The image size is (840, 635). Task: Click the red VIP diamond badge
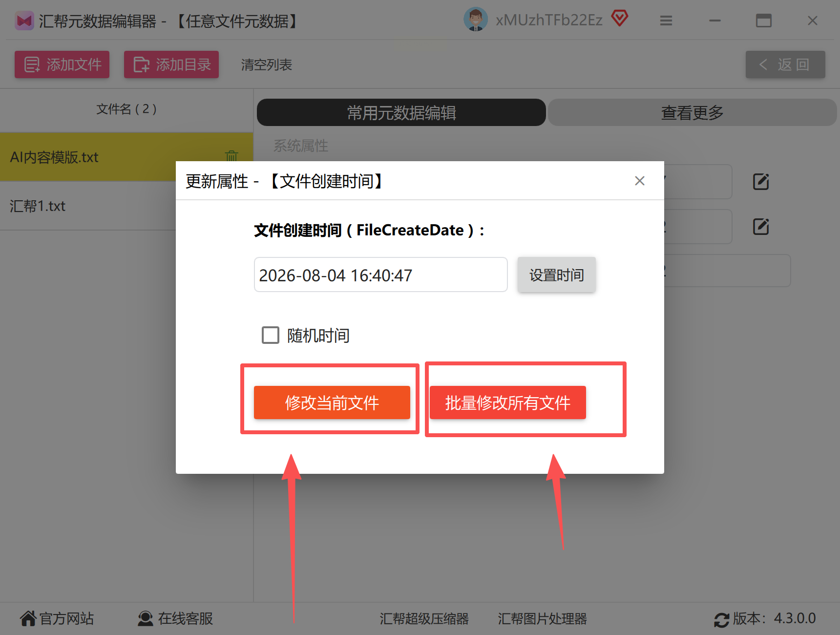coord(619,19)
